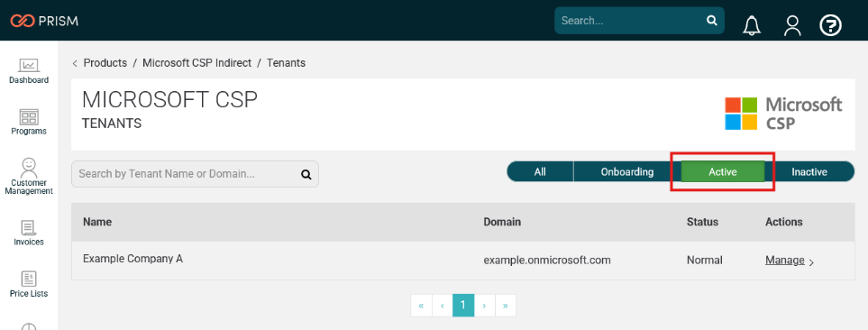The image size is (868, 330).
Task: Click the magnifier in top search bar
Action: coord(711,21)
